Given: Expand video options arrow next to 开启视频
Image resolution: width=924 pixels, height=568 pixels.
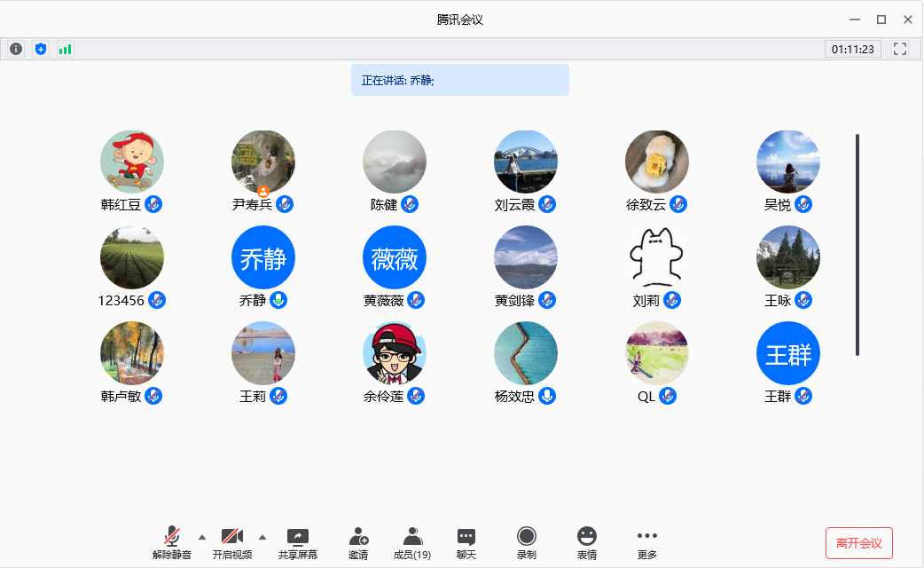Looking at the screenshot, I should [262, 537].
